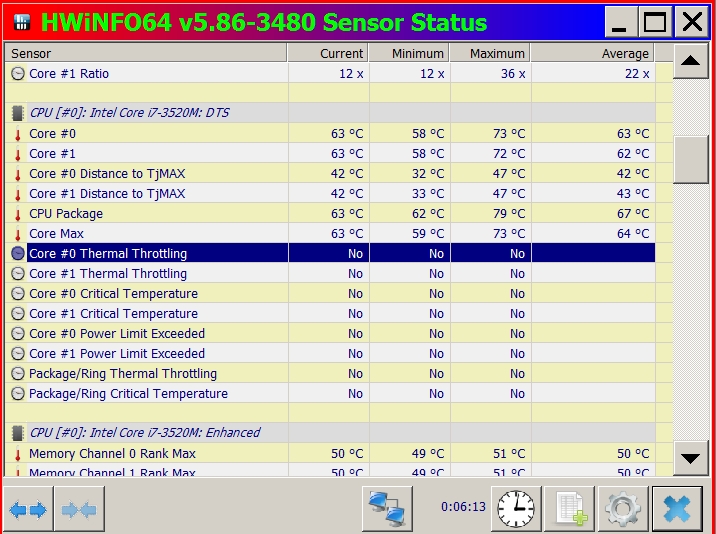This screenshot has height=534, width=716.
Task: Click the Average column header
Action: [592, 53]
